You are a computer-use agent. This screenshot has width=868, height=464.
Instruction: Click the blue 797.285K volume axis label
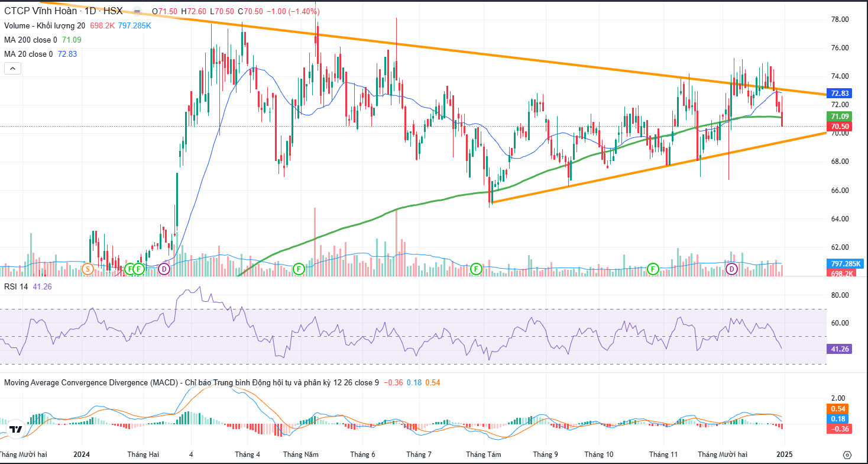point(846,264)
